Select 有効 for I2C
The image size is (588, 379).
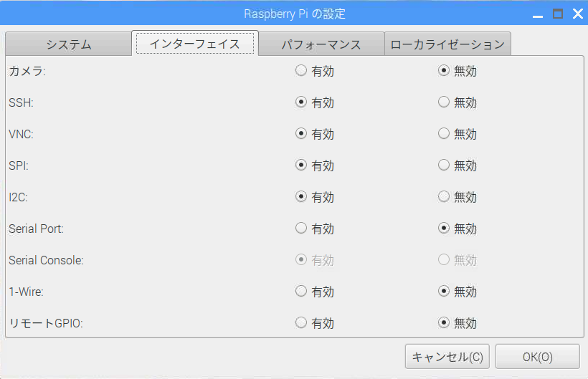point(301,196)
